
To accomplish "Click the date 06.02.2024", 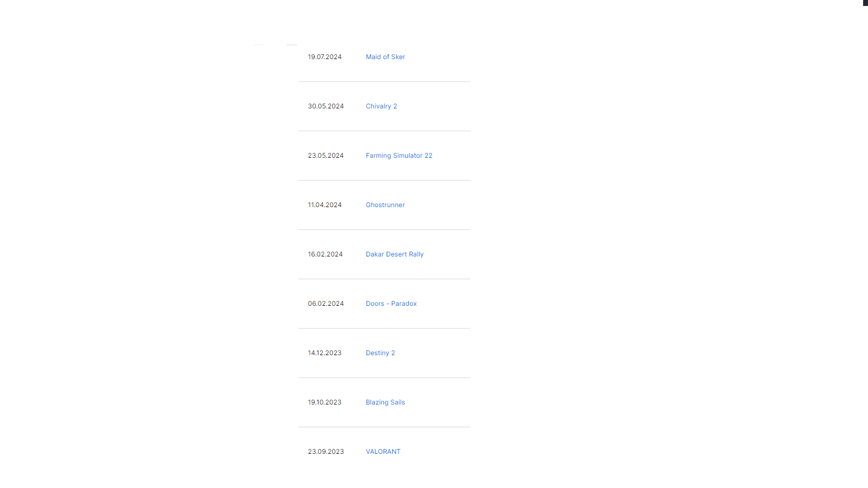I will [326, 304].
